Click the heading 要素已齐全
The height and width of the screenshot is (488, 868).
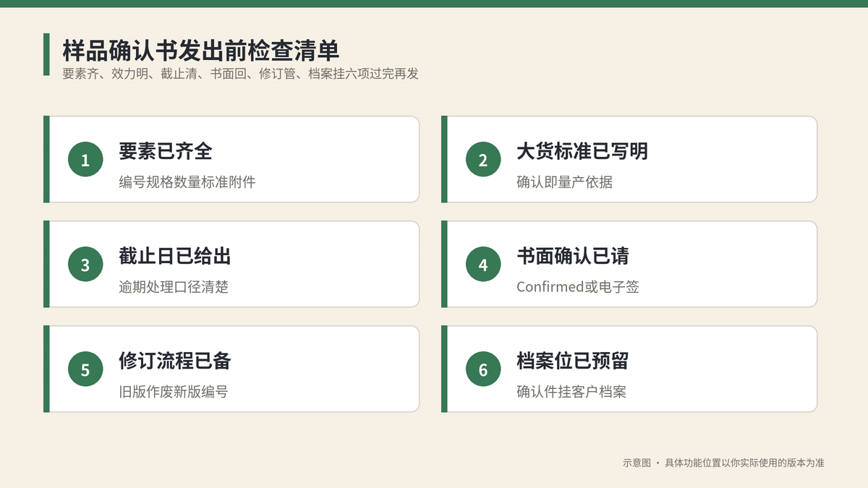pos(166,150)
